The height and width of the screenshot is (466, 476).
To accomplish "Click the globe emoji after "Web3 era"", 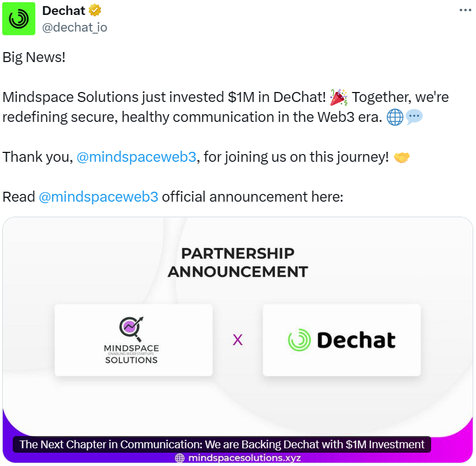I will point(395,117).
